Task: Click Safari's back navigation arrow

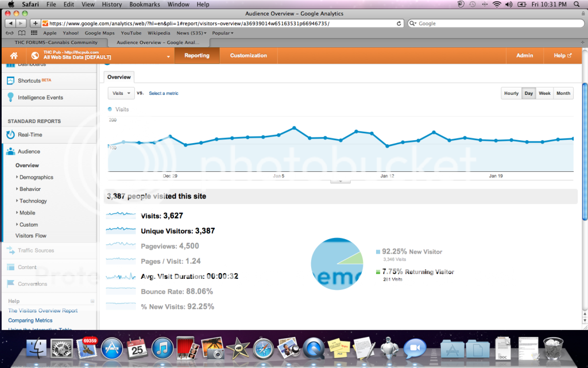Action: click(x=10, y=23)
